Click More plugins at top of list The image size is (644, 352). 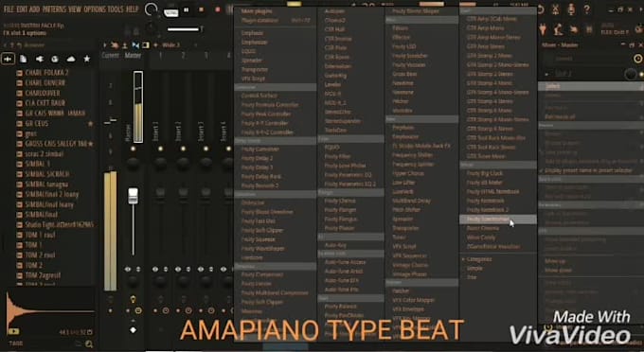[x=257, y=11]
